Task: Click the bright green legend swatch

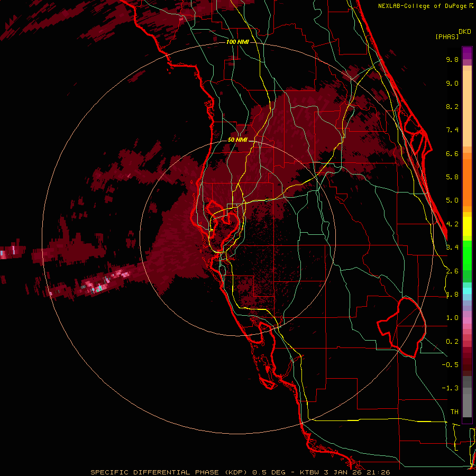Action: pyautogui.click(x=467, y=255)
